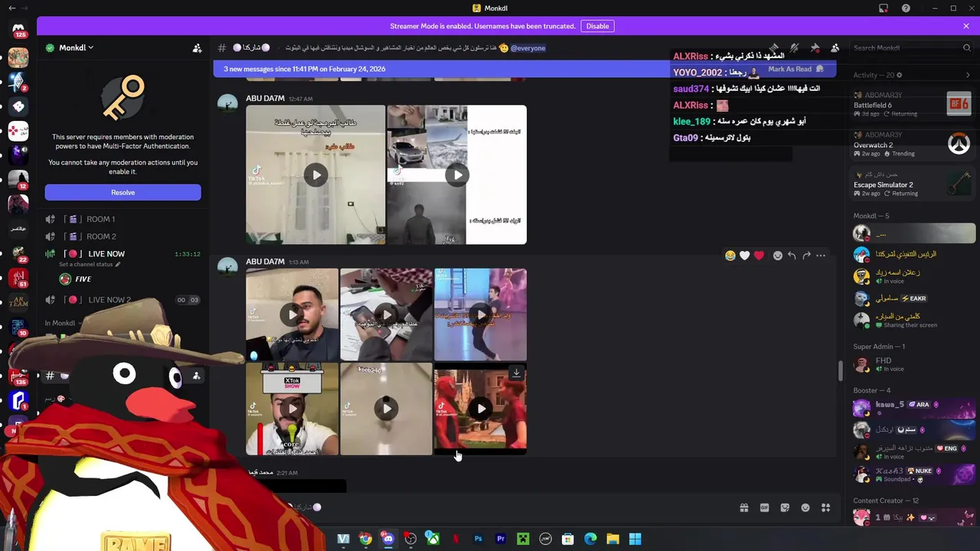
Task: Open the gift icon in message bar
Action: pos(743,507)
